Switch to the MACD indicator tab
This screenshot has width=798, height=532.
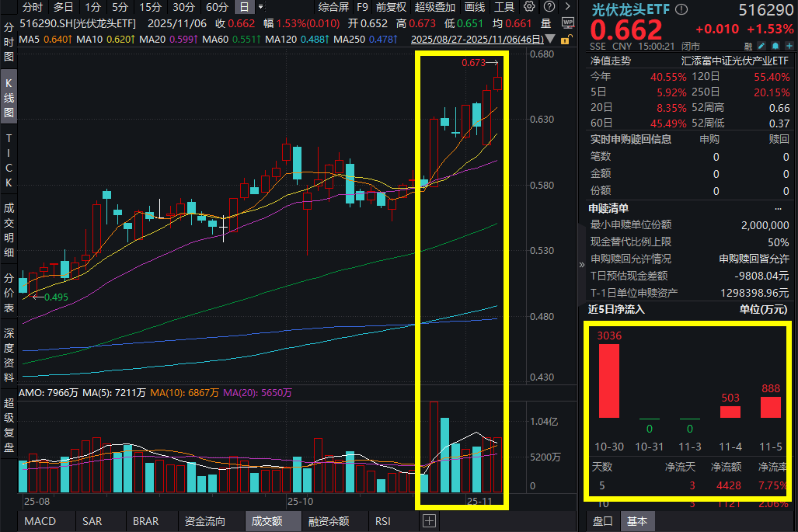tap(40, 521)
